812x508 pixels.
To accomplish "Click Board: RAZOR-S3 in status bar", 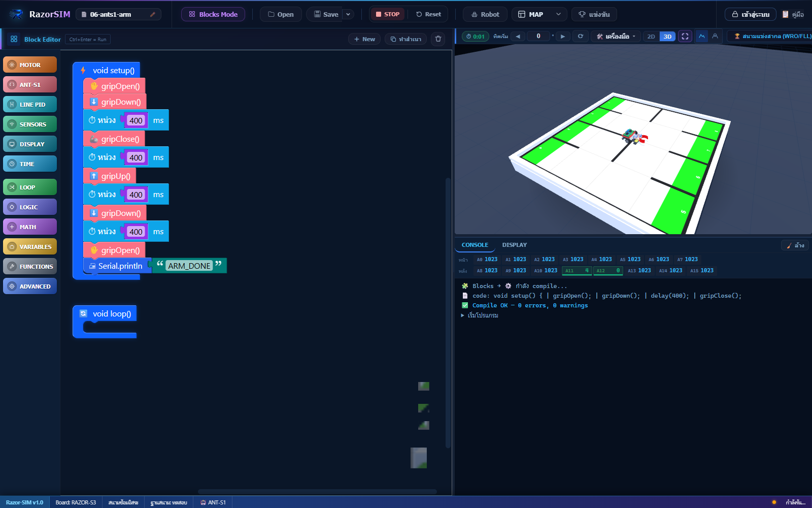I will pyautogui.click(x=76, y=502).
